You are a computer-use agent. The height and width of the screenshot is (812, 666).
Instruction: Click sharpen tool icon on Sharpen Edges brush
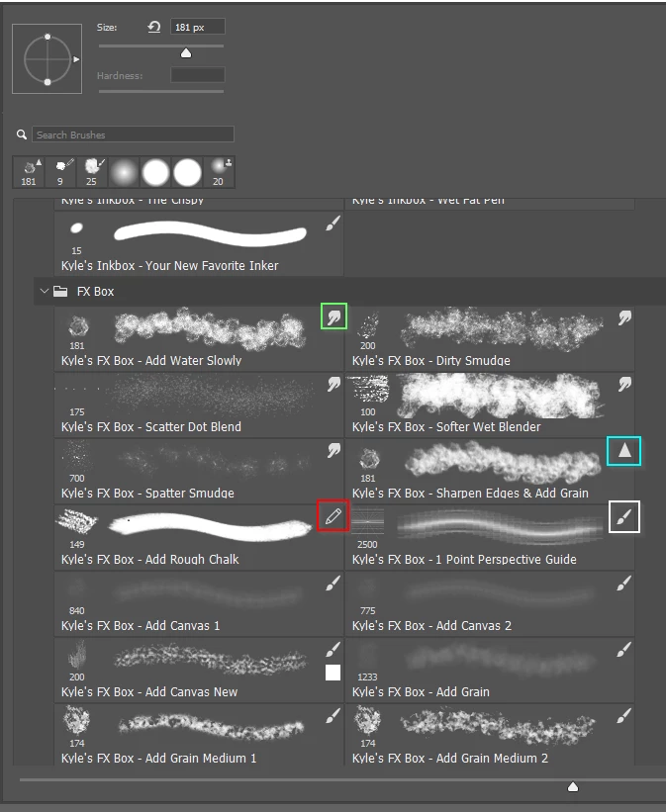pos(624,451)
